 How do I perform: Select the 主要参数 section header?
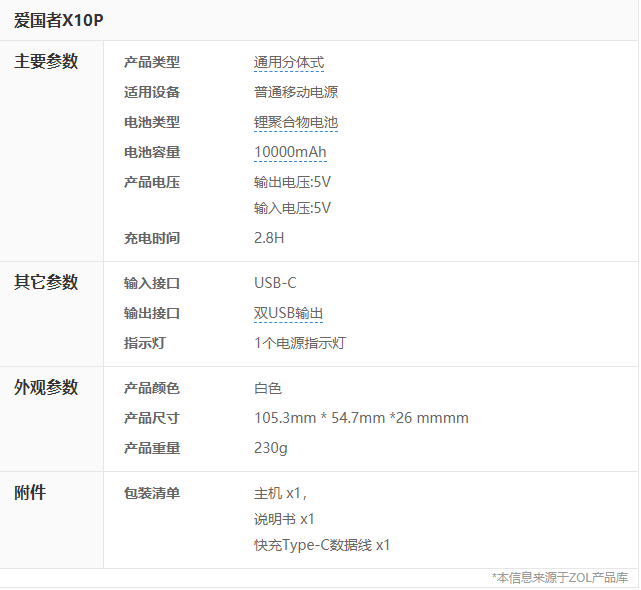point(46,61)
